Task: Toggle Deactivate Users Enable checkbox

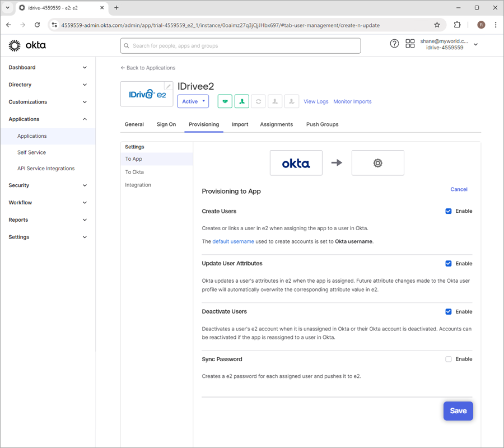Action: [x=449, y=312]
